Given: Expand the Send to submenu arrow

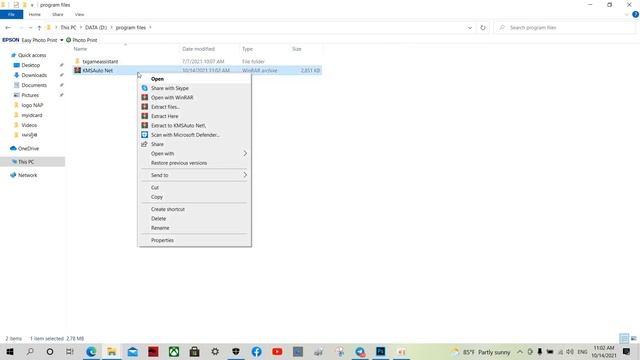Looking at the screenshot, I should pos(245,175).
